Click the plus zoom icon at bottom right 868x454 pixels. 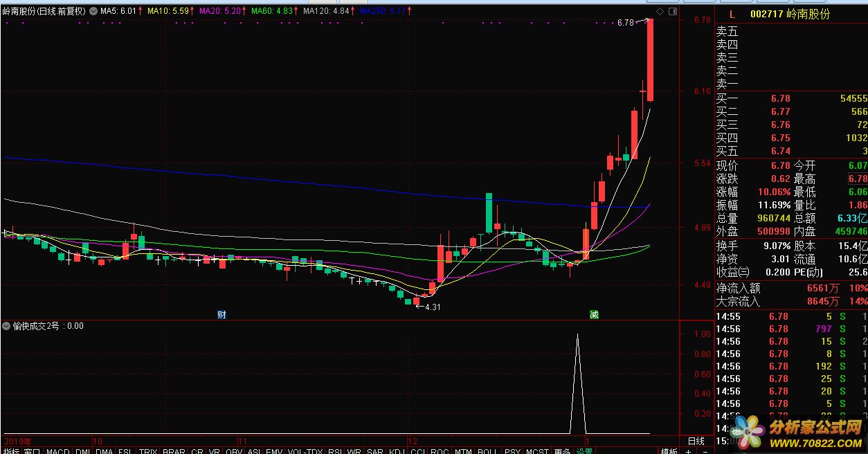[688, 451]
